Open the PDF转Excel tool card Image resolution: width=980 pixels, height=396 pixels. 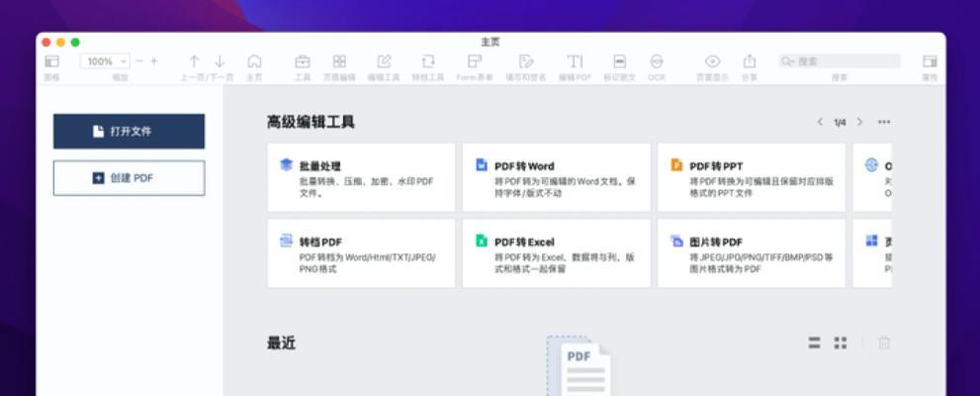point(556,253)
